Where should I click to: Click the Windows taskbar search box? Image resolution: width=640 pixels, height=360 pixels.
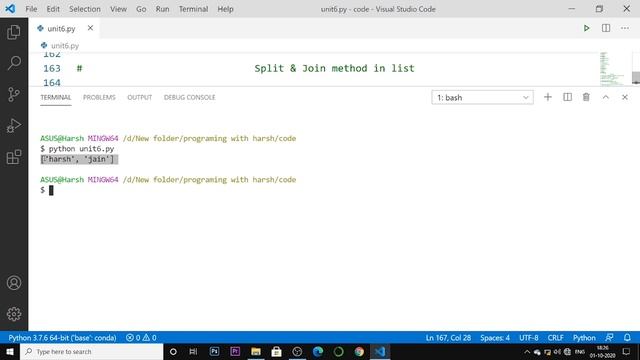91,351
